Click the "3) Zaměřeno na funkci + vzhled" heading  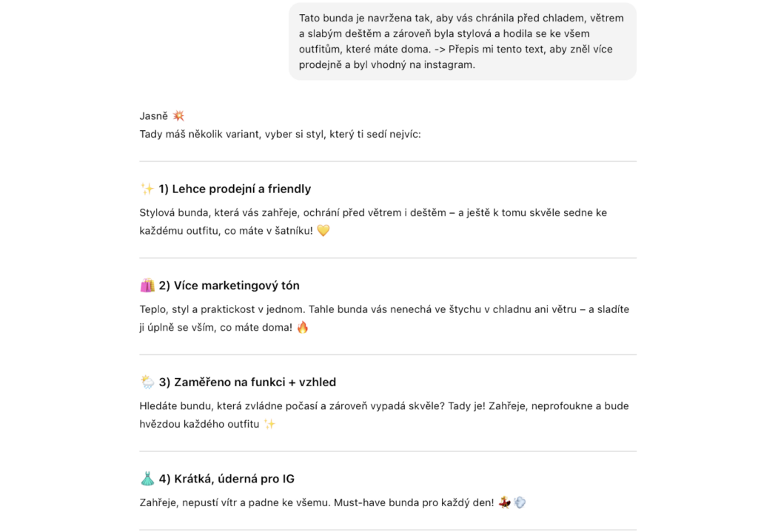[x=247, y=382]
